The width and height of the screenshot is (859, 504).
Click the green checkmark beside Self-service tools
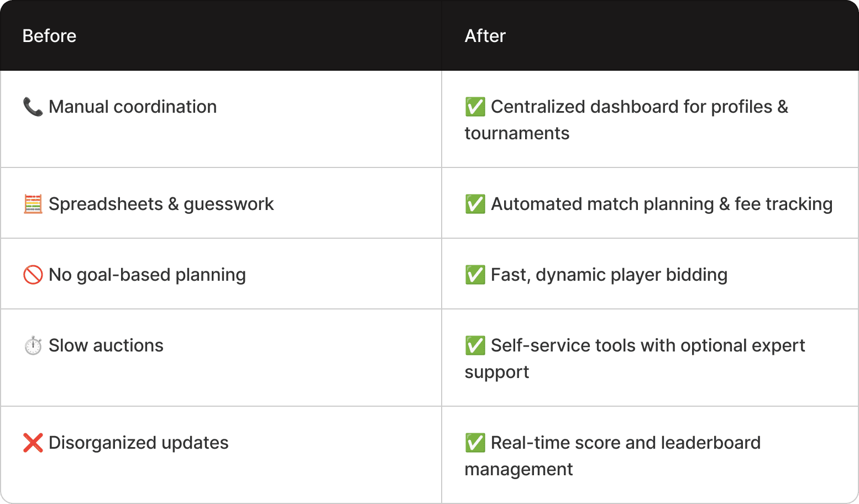point(475,345)
